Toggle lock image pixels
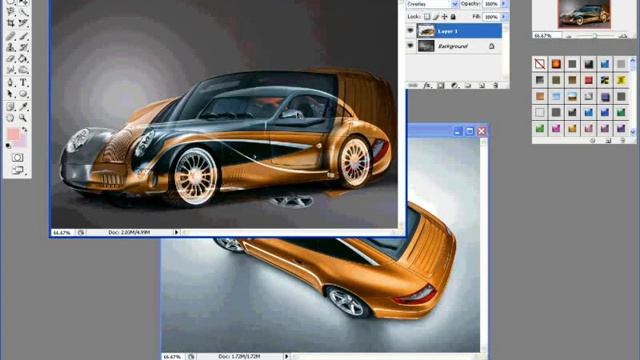The height and width of the screenshot is (360, 640). 436,17
